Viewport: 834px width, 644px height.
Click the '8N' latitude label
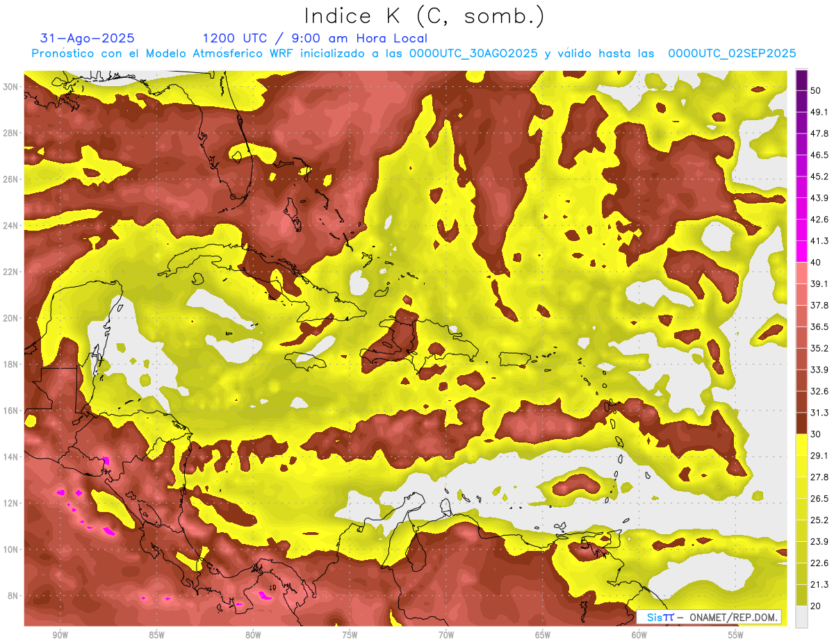pyautogui.click(x=14, y=596)
